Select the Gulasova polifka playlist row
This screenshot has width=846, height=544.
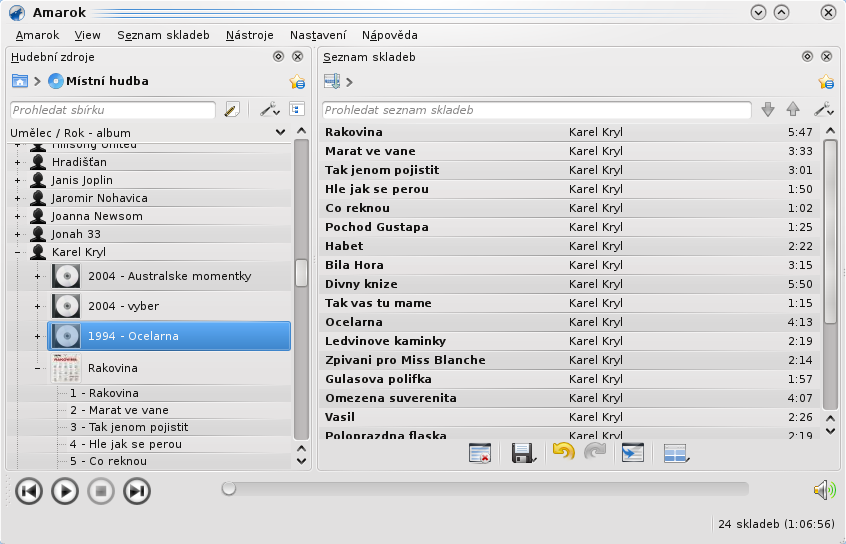570,379
